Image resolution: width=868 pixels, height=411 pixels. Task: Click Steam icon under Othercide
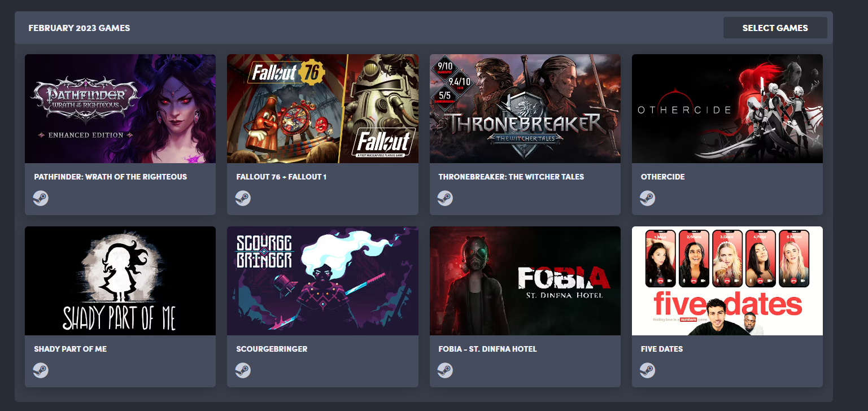pyautogui.click(x=647, y=198)
